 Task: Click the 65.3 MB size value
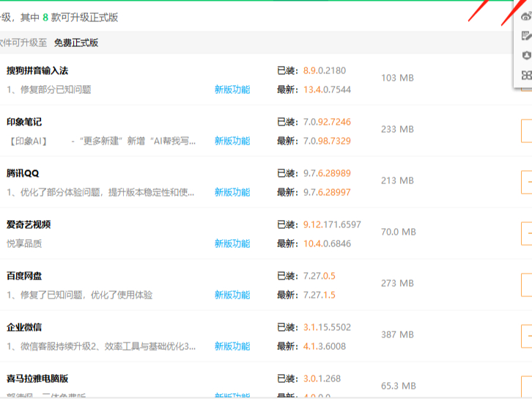[399, 386]
